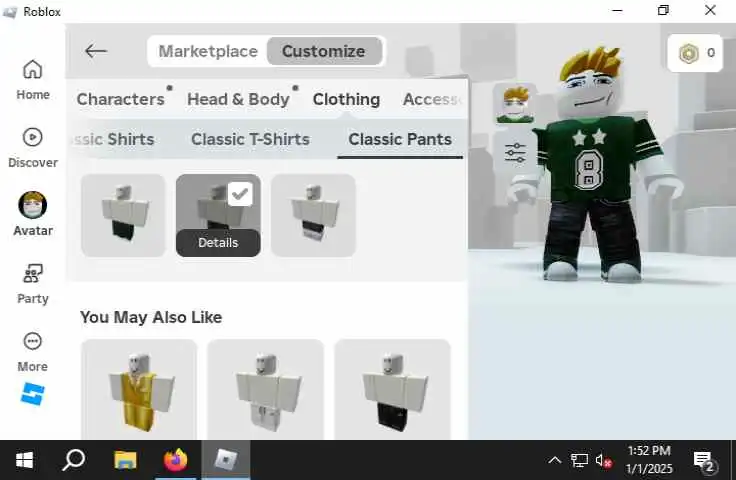
Task: Open Firefox from the taskbar
Action: 176,460
